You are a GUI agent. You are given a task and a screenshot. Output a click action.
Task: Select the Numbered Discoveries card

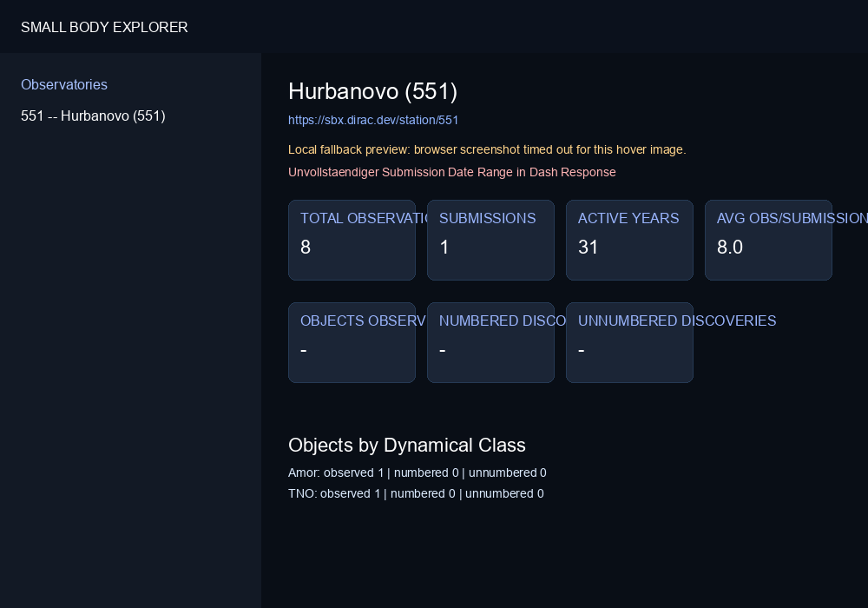(491, 343)
